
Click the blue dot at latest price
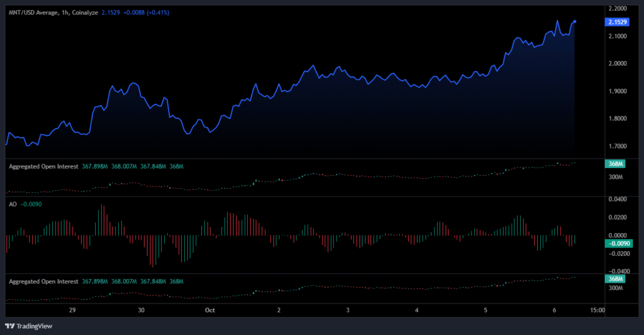tap(574, 21)
